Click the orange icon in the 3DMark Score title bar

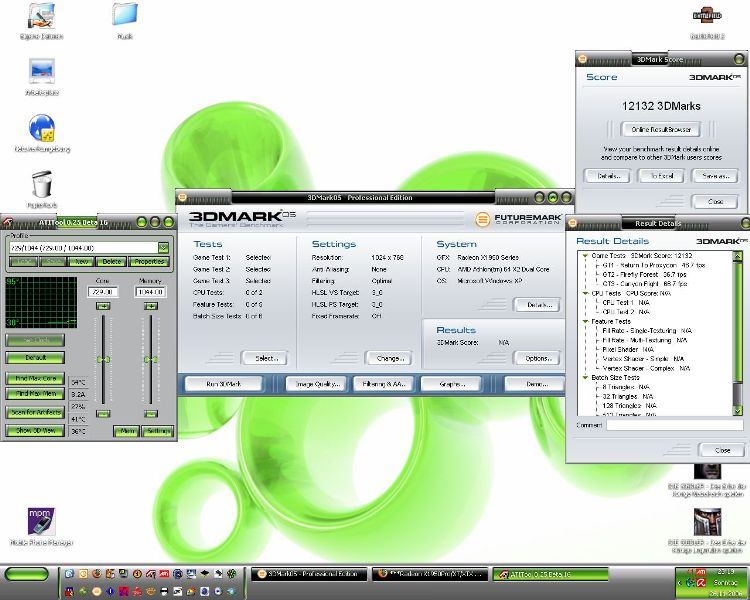(582, 59)
